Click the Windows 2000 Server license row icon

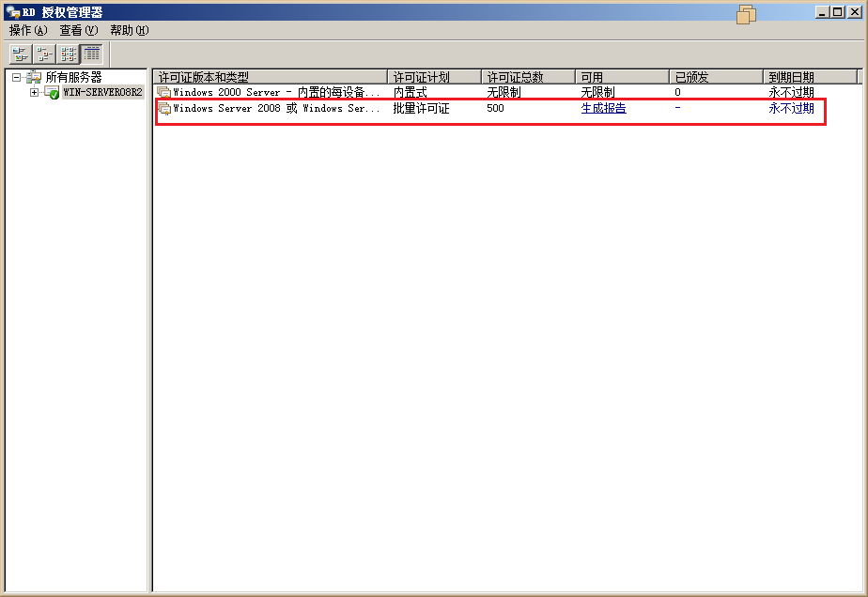click(163, 92)
